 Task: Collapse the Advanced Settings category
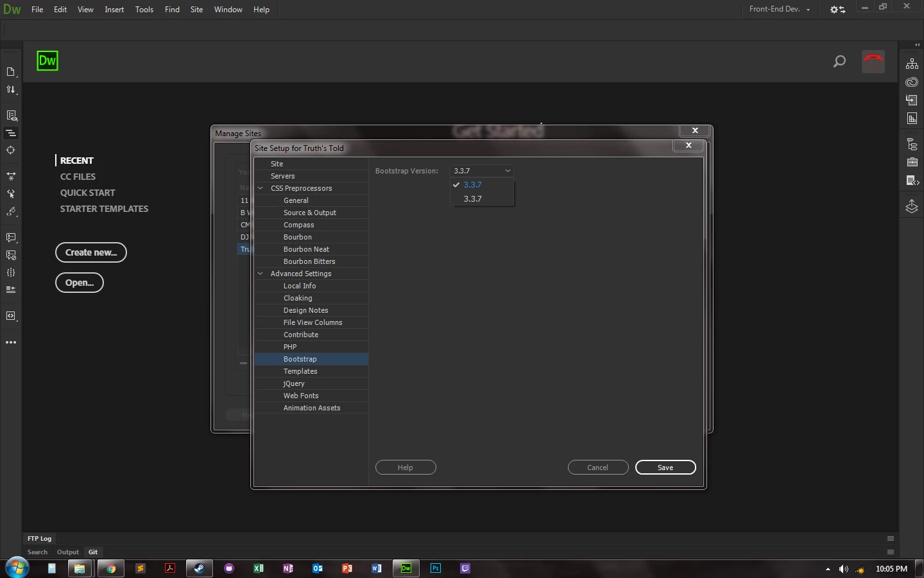click(261, 274)
